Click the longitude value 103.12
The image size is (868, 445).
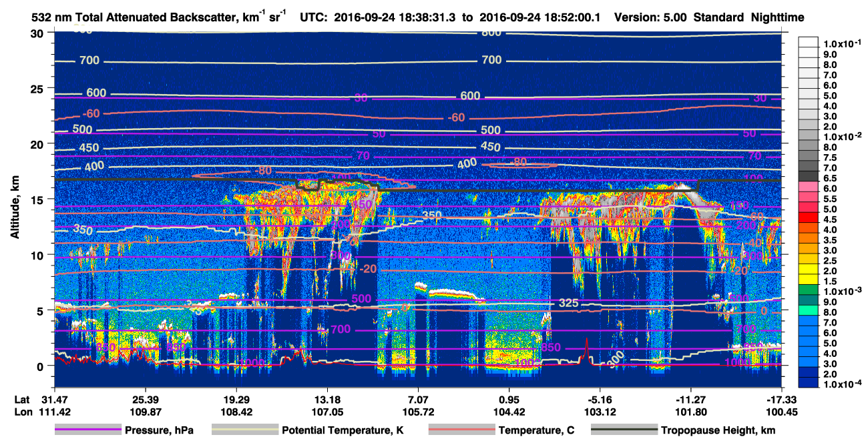[600, 412]
